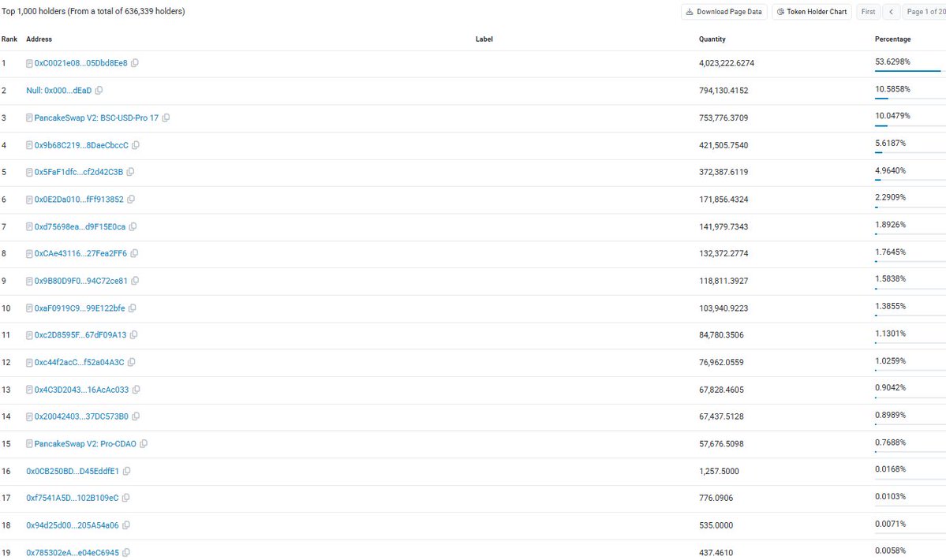
Task: Copy address 0x5FaF1dfc...cf2d42C3B
Action: 130,172
